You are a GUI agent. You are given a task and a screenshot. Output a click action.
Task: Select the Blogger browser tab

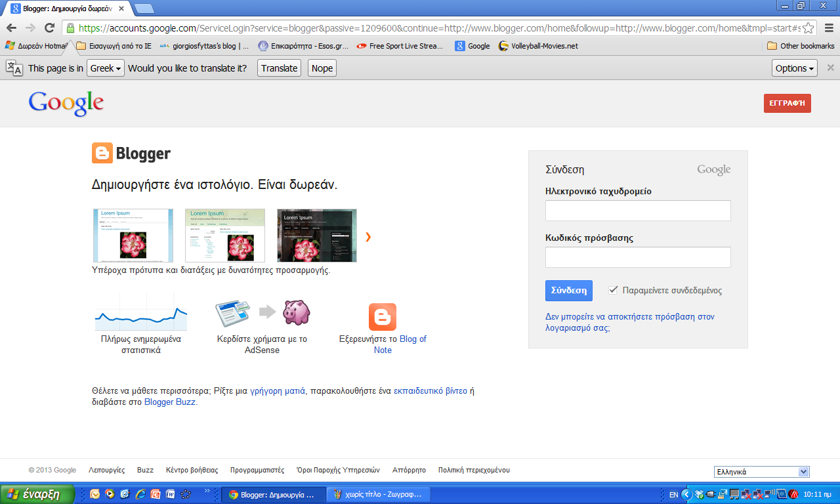[68, 9]
